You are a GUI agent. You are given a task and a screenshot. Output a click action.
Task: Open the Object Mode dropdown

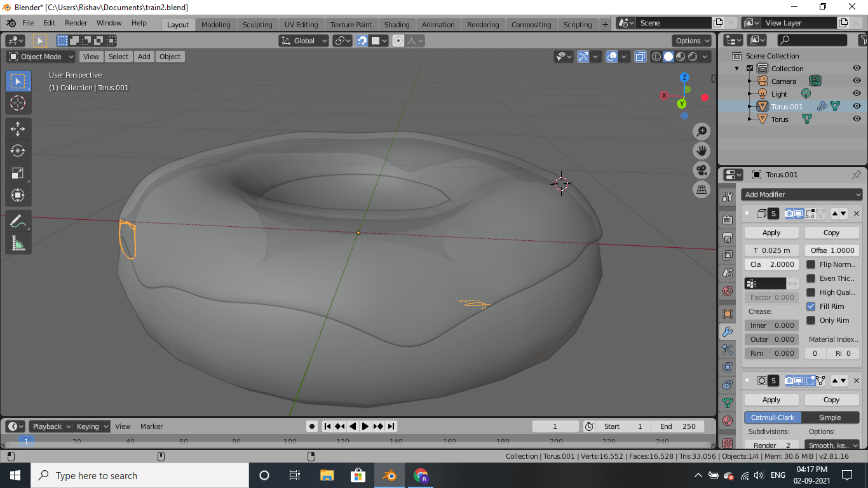point(40,57)
